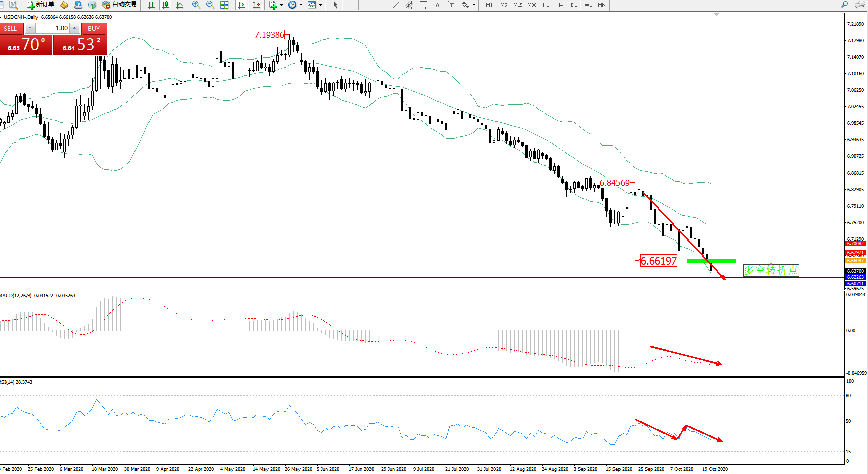Screen dimensions: 868x474
Task: Tile chart windows with grid icon
Action: tap(224, 5)
